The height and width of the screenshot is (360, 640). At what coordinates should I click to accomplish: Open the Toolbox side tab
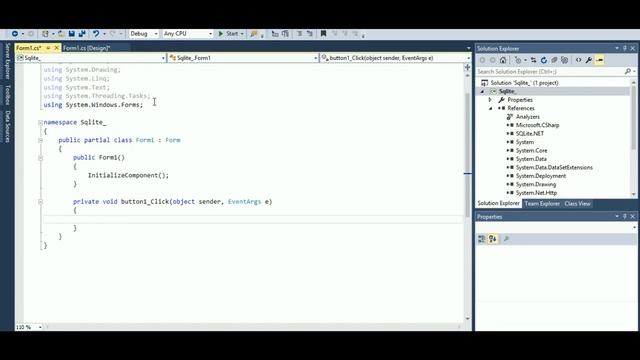(x=7, y=95)
